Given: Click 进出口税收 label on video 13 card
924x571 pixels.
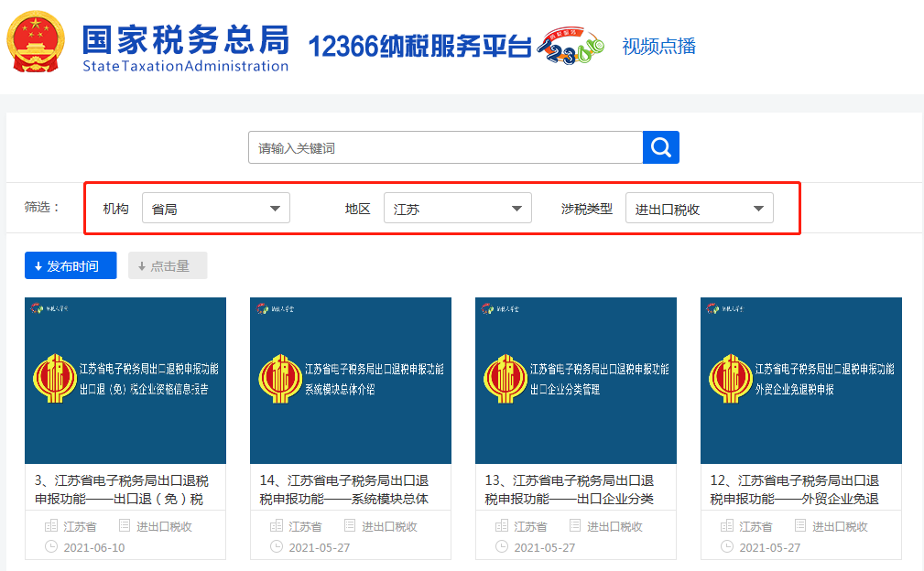Looking at the screenshot, I should pos(614,526).
